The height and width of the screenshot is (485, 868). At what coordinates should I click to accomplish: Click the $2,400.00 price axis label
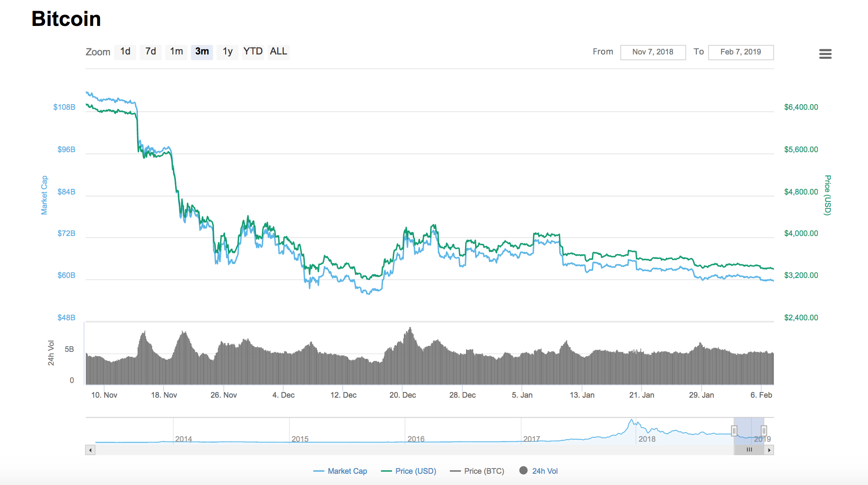pos(801,318)
